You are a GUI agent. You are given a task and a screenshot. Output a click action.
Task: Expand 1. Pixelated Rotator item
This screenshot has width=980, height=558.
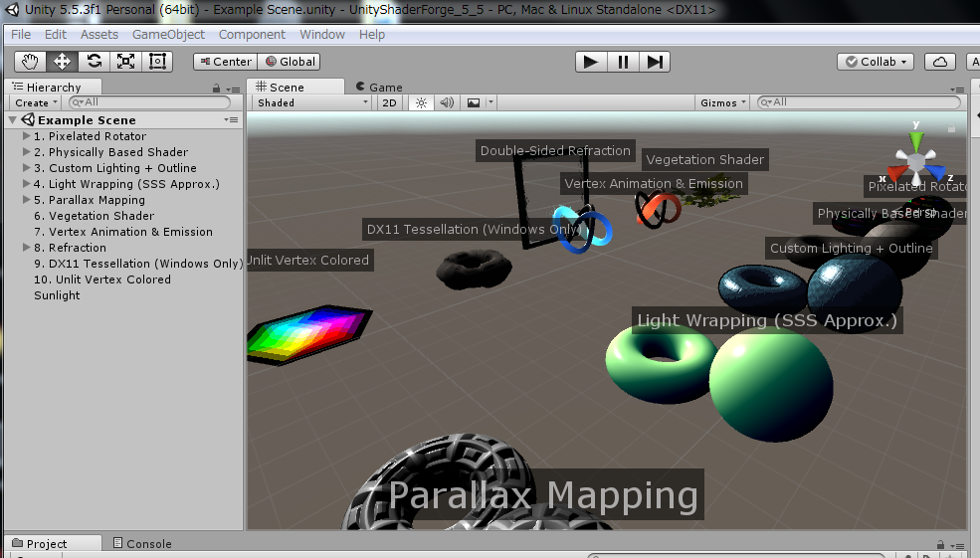point(26,135)
